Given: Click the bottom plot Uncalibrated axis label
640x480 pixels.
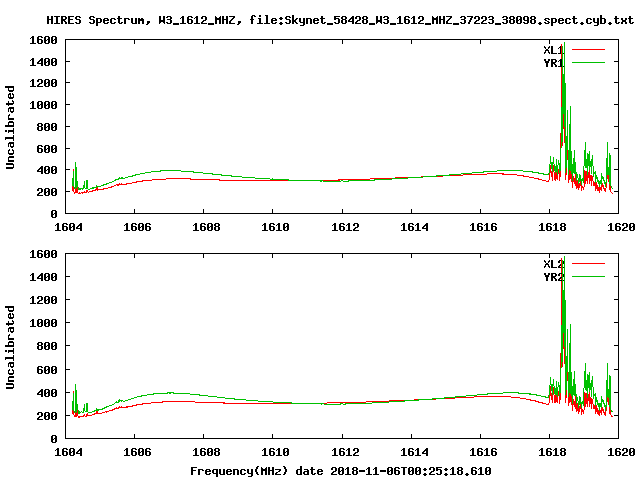Looking at the screenshot, I should pos(10,347).
